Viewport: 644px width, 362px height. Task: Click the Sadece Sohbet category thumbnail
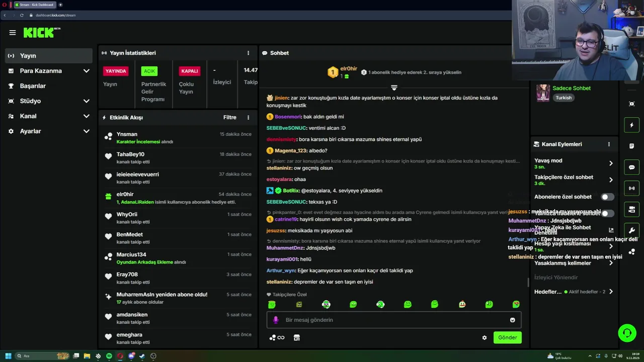point(543,93)
